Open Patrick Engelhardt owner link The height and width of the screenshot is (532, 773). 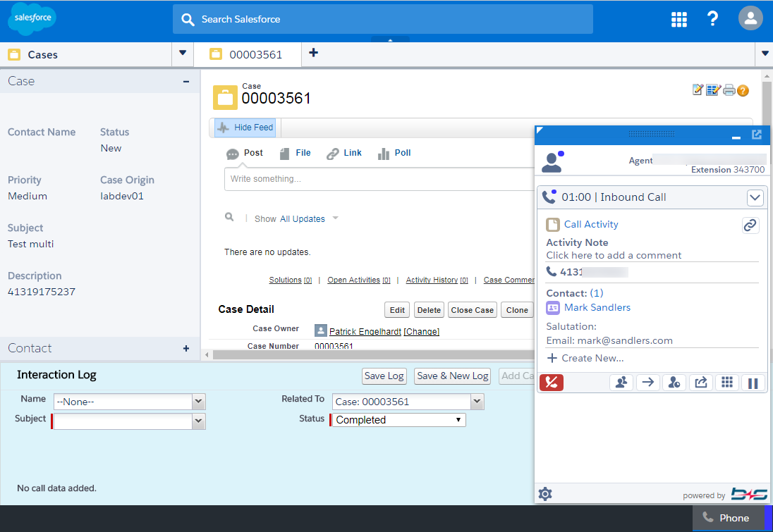(x=365, y=331)
